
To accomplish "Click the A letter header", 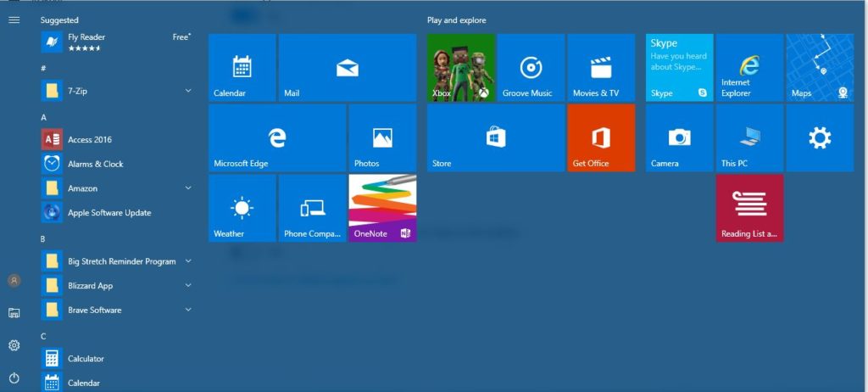I will tap(43, 118).
